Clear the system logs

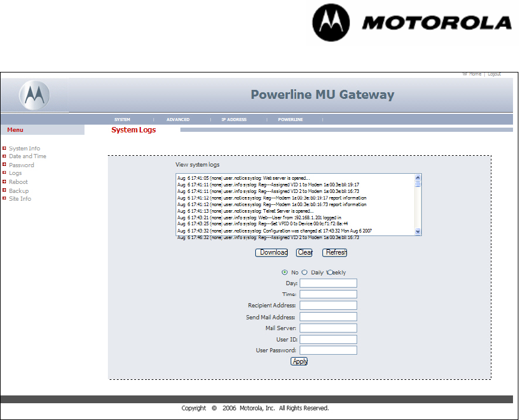click(x=304, y=252)
